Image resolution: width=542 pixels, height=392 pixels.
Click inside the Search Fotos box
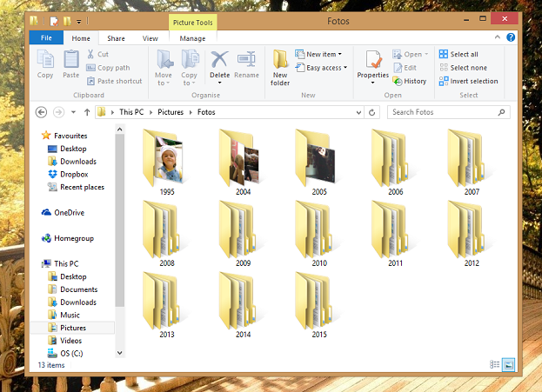click(448, 112)
